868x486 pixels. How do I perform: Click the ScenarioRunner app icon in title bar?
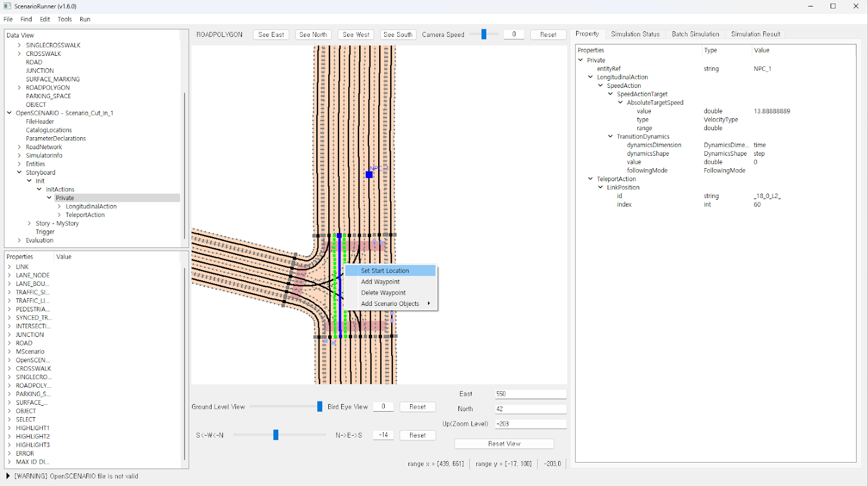8,7
